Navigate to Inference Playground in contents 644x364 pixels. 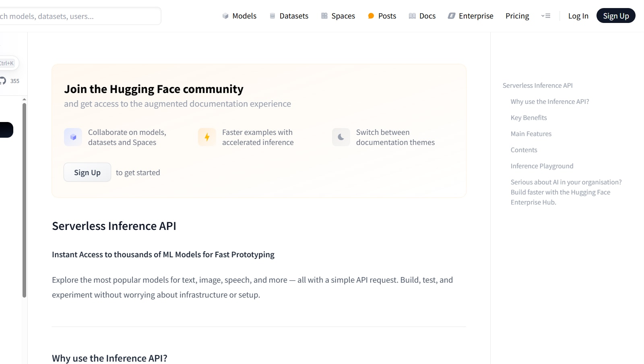pyautogui.click(x=542, y=166)
